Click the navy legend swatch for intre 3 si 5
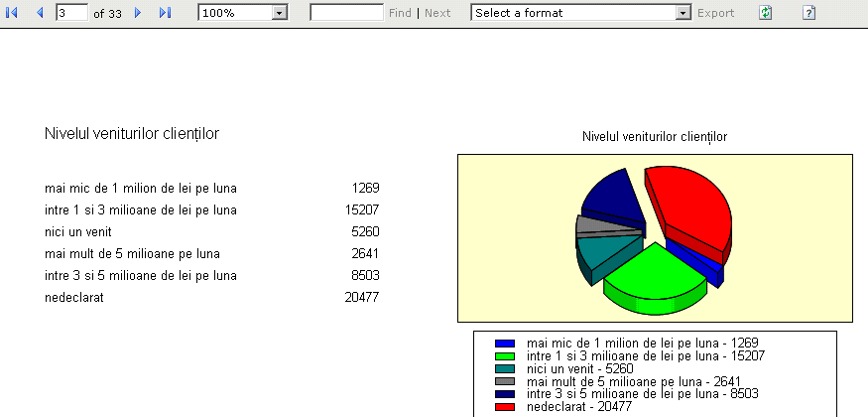 (x=505, y=394)
